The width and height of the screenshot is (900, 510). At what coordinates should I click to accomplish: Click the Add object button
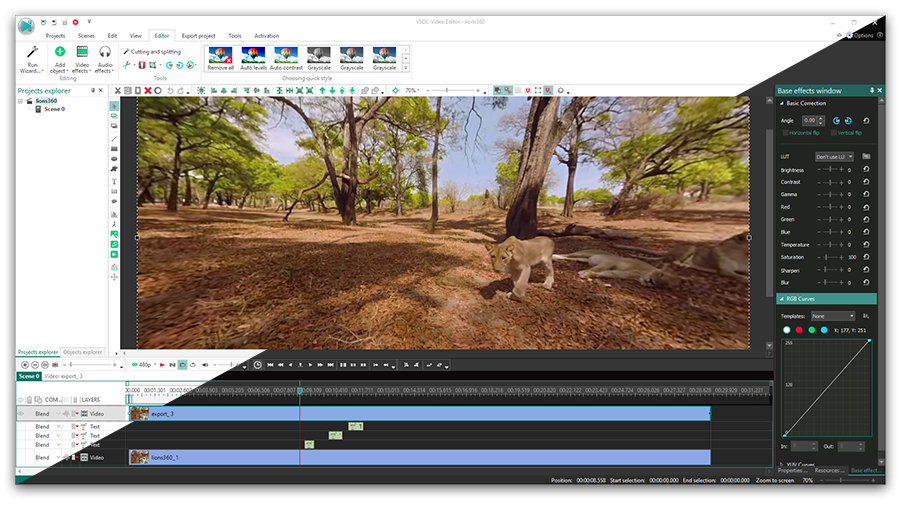click(x=59, y=60)
